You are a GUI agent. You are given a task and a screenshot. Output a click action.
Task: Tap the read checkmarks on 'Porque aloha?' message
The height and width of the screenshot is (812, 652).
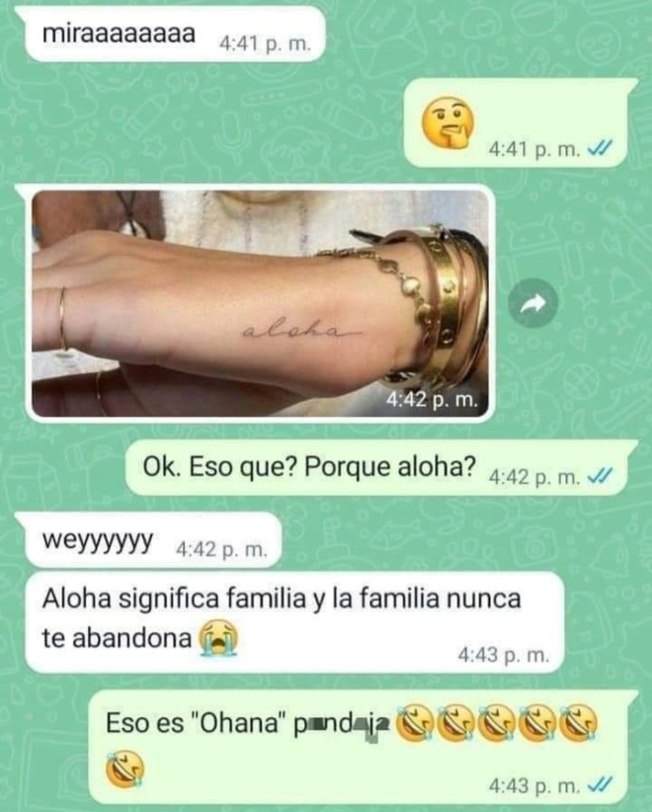[600, 475]
